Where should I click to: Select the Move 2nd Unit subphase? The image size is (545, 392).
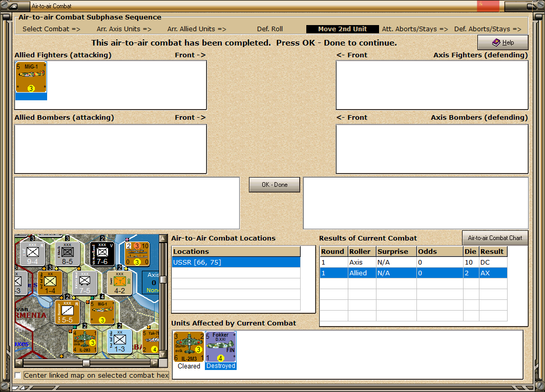(x=342, y=29)
